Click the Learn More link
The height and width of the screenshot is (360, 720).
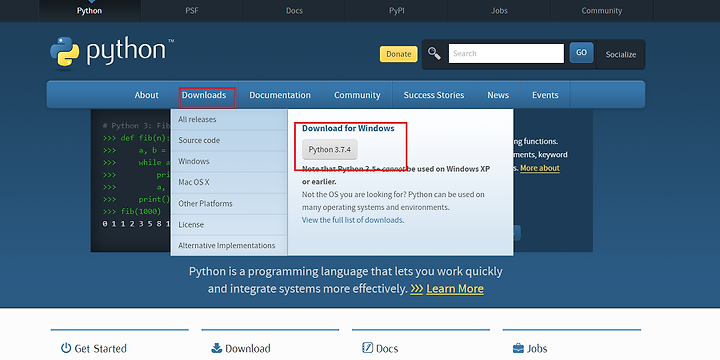455,289
